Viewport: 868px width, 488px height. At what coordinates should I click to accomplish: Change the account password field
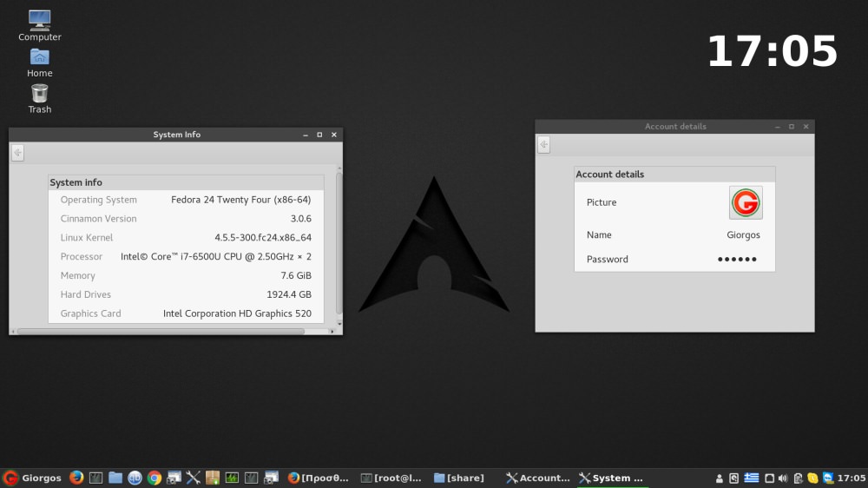coord(737,260)
